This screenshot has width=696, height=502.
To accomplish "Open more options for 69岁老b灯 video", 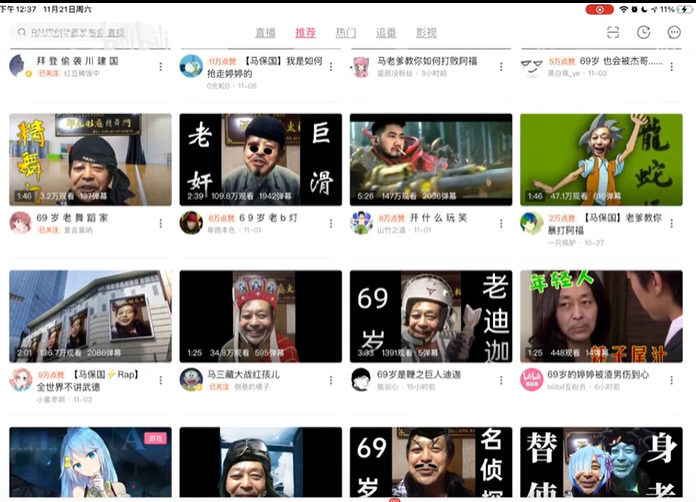I will pos(331,223).
